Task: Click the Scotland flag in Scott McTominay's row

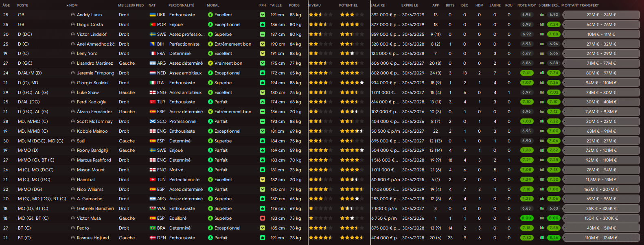Action: [153, 121]
